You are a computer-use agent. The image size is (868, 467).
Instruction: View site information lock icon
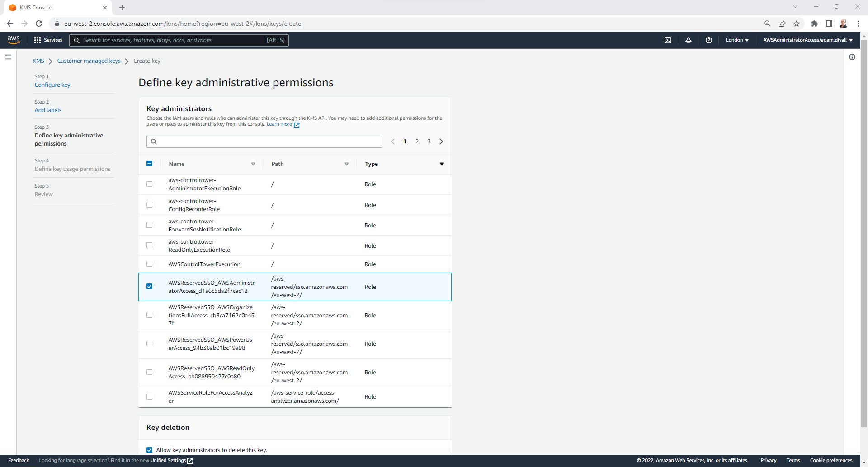click(x=57, y=24)
